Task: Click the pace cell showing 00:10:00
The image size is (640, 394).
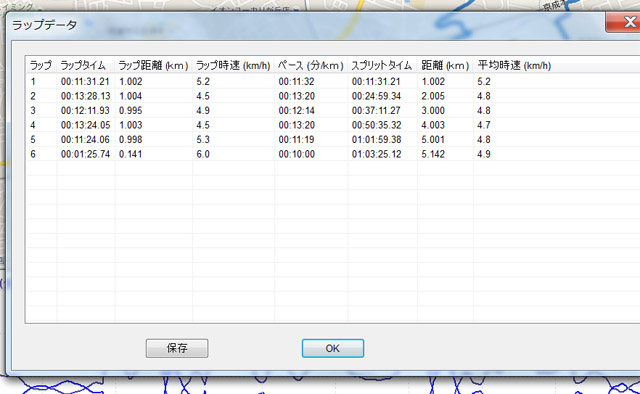Action: coord(296,154)
